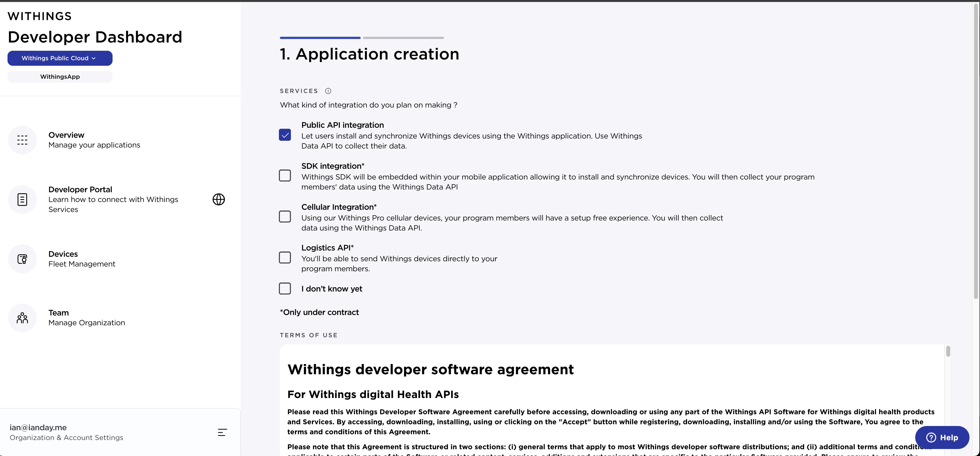
Task: Click the Developer Portal document icon
Action: (x=23, y=199)
